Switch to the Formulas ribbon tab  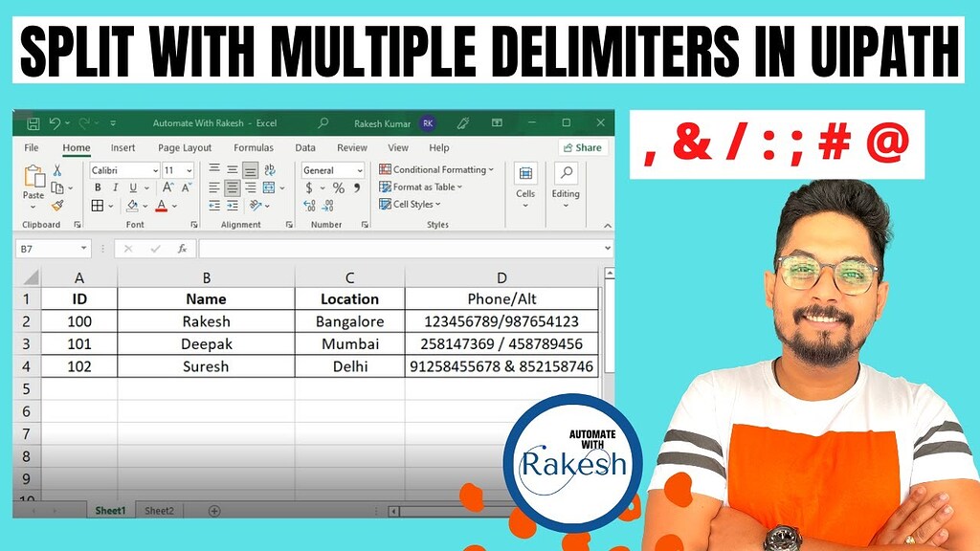coord(254,147)
